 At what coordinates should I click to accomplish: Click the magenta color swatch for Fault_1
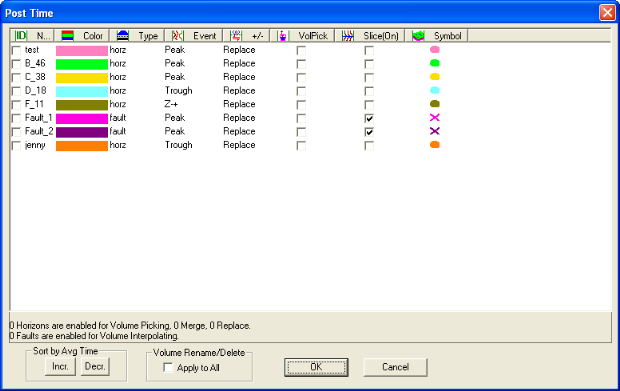coord(82,118)
